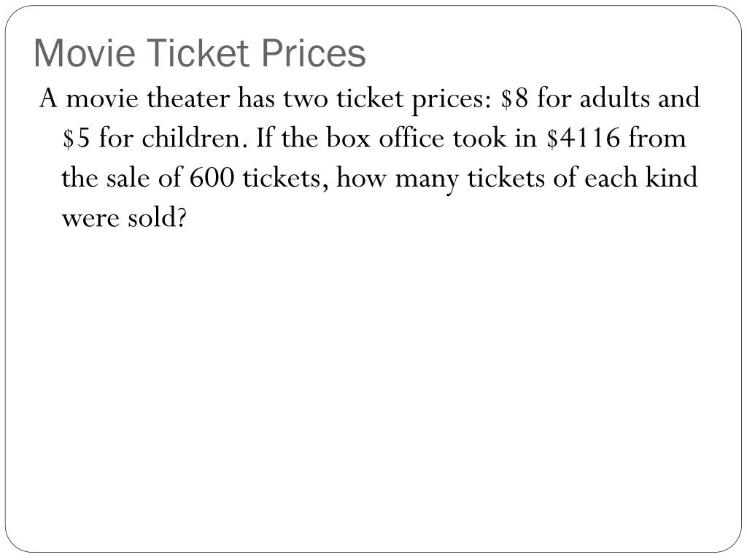Click the word 'Movie' in the title

[85, 52]
